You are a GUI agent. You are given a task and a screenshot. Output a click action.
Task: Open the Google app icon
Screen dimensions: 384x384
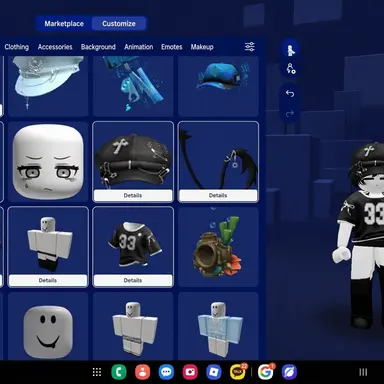[265, 372]
